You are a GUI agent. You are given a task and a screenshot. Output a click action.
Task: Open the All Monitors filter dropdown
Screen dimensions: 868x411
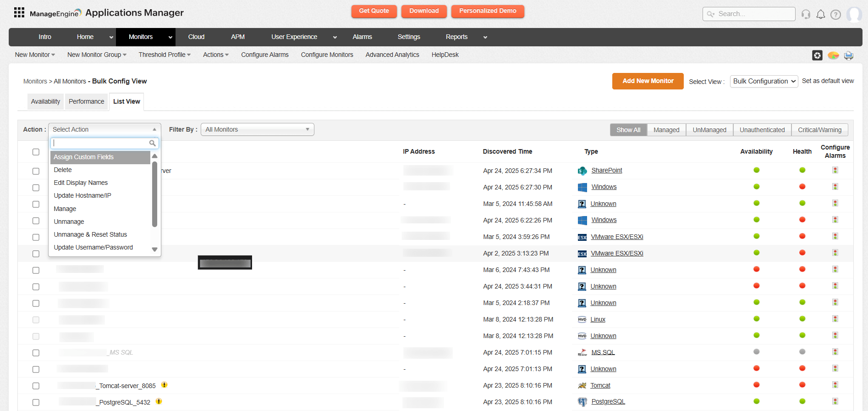257,129
